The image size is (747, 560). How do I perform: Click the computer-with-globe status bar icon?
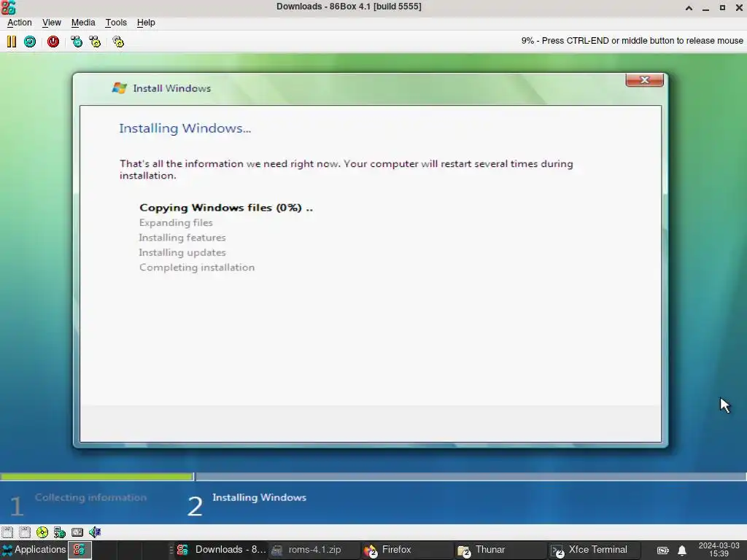click(x=60, y=532)
